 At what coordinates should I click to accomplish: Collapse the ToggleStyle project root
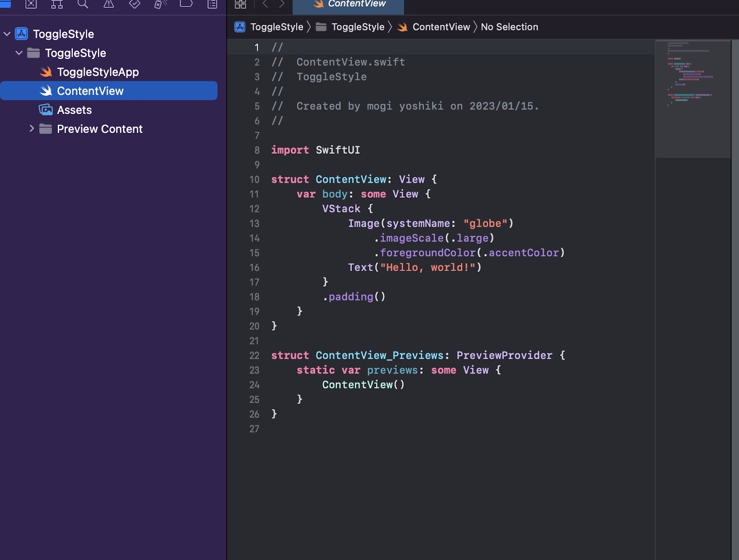(7, 34)
